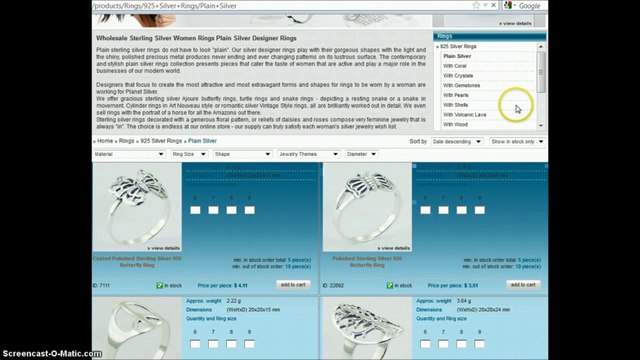Open the 3.64 g leaf ring thumbnail

[367, 328]
